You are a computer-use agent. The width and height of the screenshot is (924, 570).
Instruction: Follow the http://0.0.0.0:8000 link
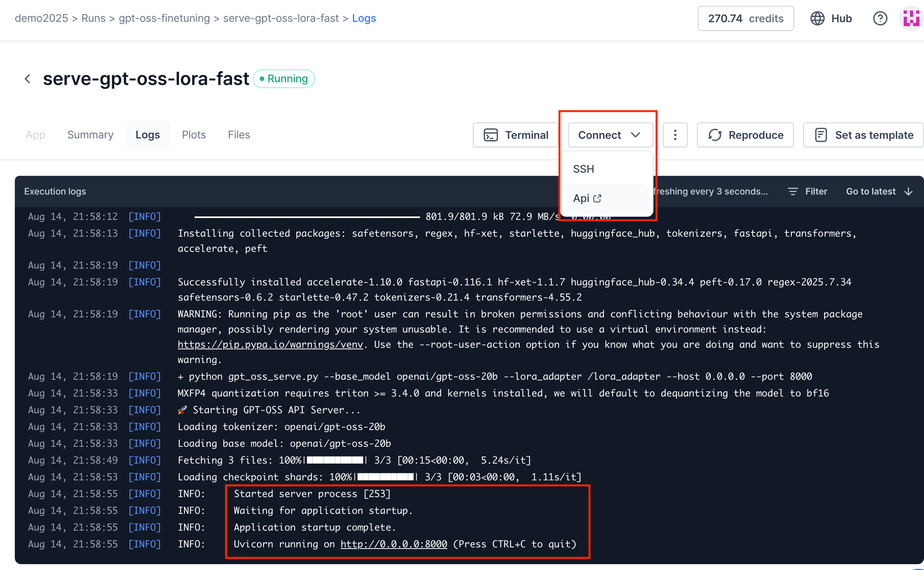tap(394, 544)
